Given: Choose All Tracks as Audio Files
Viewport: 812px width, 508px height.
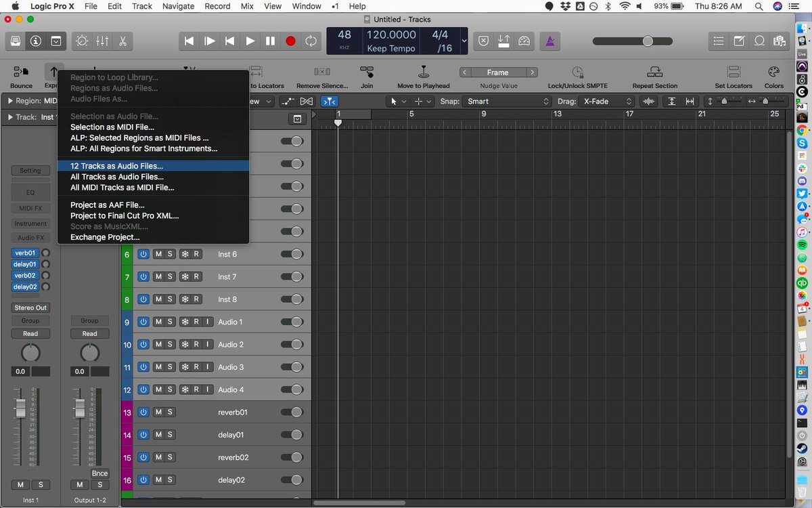Looking at the screenshot, I should 154,177.
